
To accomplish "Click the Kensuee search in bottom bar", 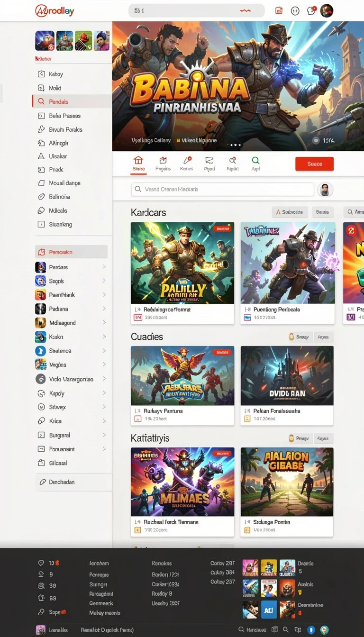I will [x=253, y=630].
